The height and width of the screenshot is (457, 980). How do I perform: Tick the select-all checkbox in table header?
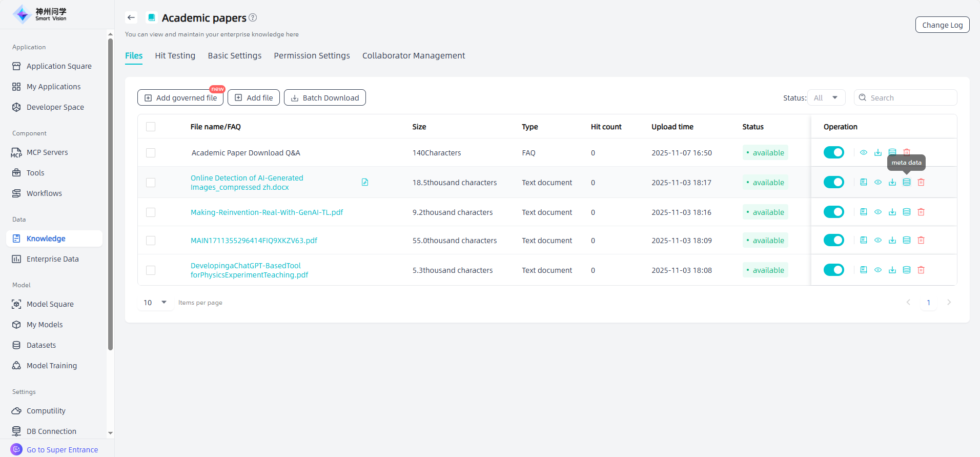pos(151,127)
